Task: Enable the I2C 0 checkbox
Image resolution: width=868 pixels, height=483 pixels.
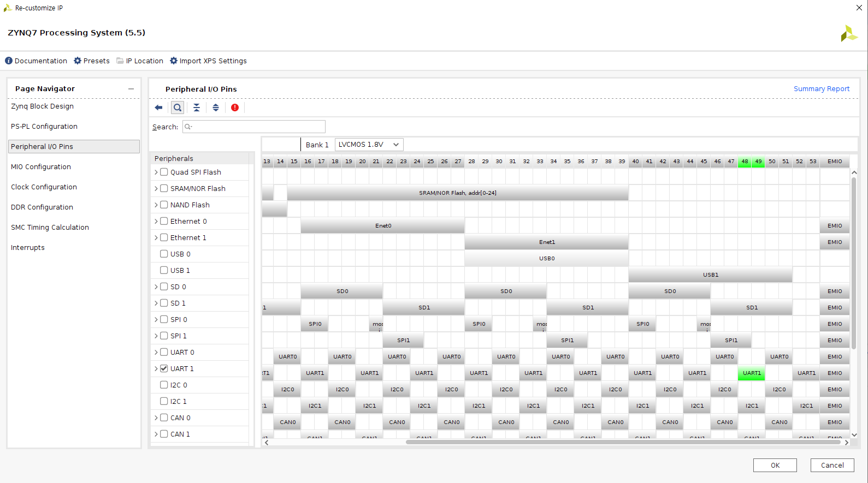Action: (x=164, y=385)
